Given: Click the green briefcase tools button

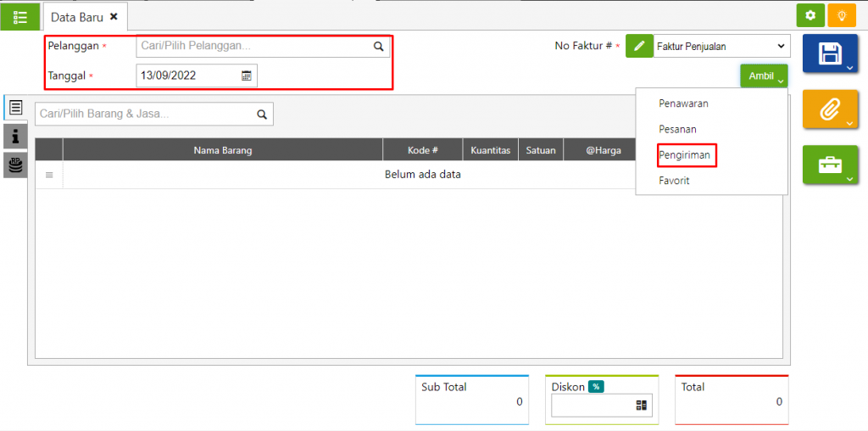Looking at the screenshot, I should (x=830, y=165).
